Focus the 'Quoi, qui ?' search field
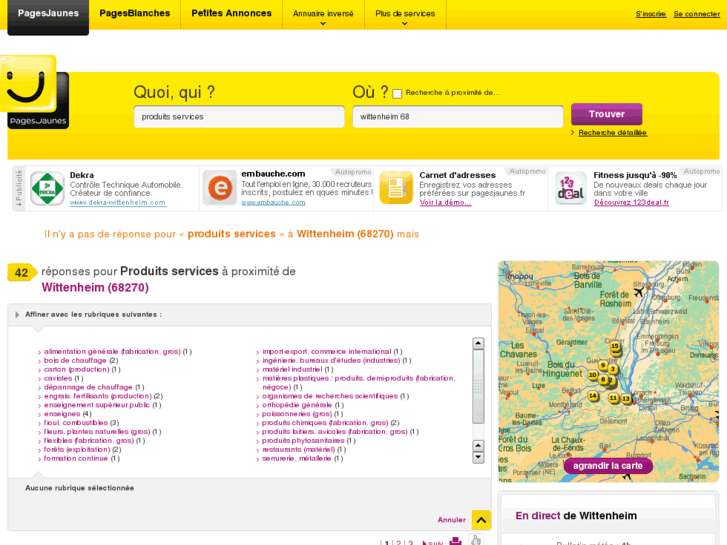Image resolution: width=727 pixels, height=545 pixels. click(239, 117)
